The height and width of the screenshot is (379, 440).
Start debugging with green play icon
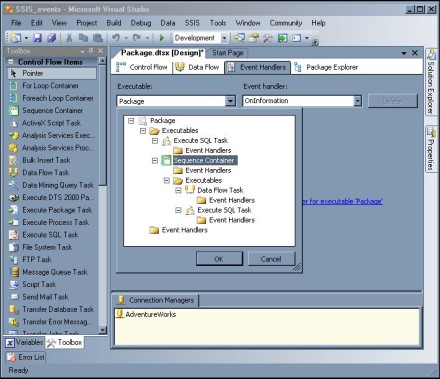162,38
